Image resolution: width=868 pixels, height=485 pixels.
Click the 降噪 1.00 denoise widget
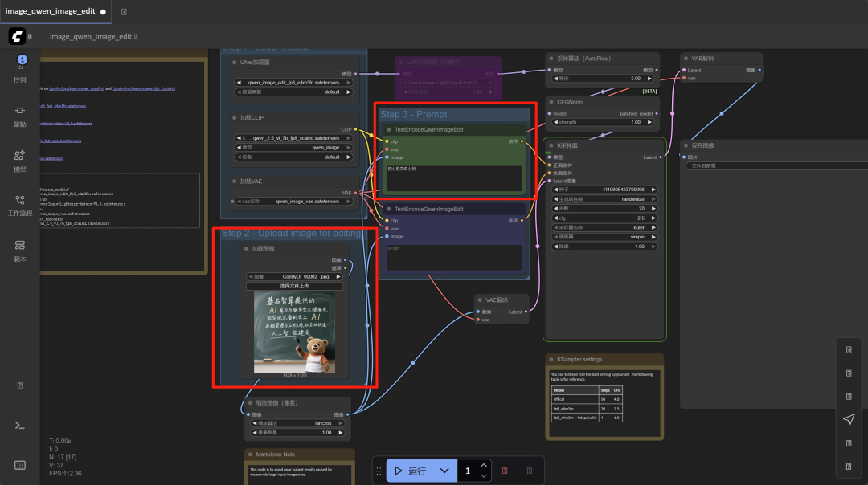tap(604, 246)
